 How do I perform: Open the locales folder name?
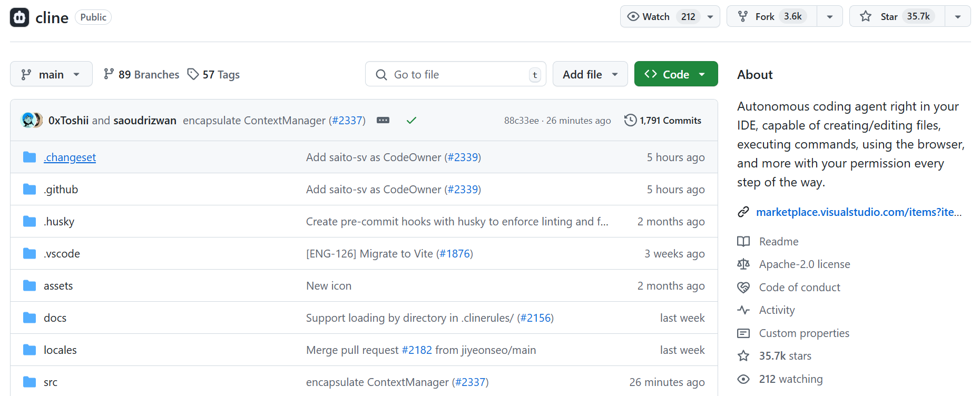60,350
